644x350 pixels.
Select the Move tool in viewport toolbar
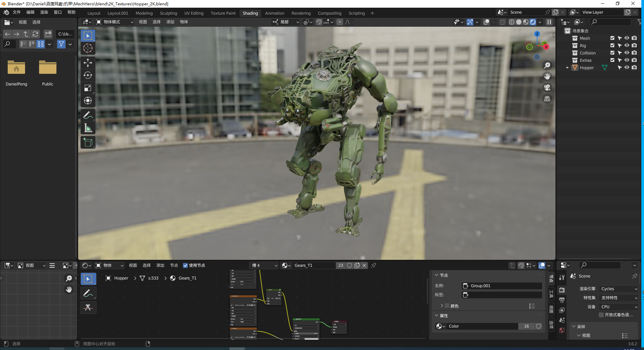click(88, 63)
